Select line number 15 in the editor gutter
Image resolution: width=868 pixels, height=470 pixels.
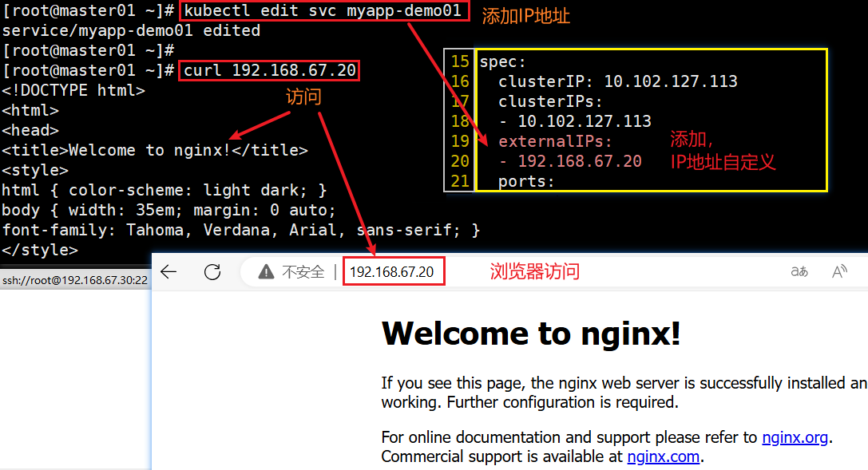pyautogui.click(x=459, y=61)
